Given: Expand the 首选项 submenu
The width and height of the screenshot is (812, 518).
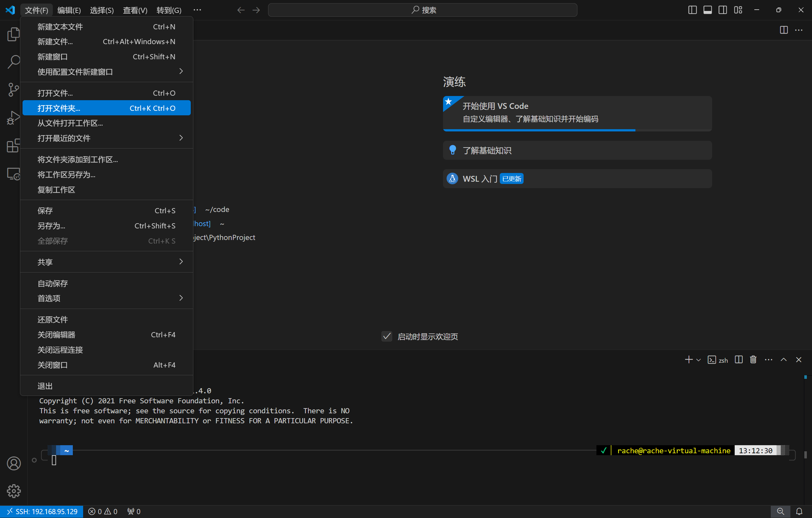Looking at the screenshot, I should tap(107, 298).
